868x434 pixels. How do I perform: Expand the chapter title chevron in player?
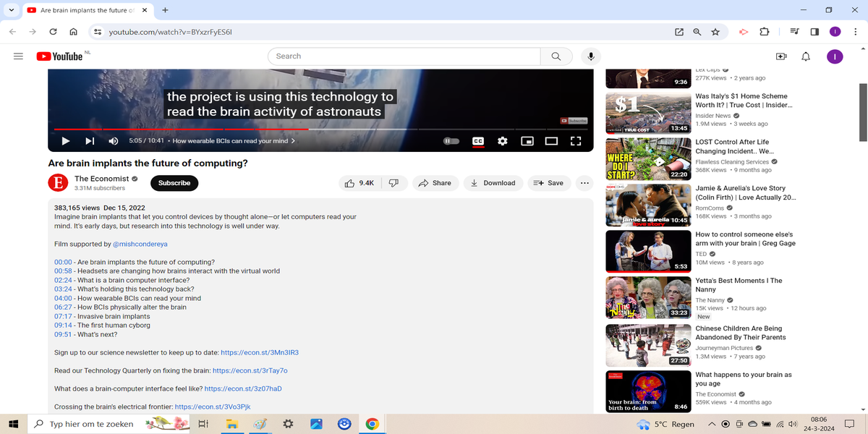293,141
